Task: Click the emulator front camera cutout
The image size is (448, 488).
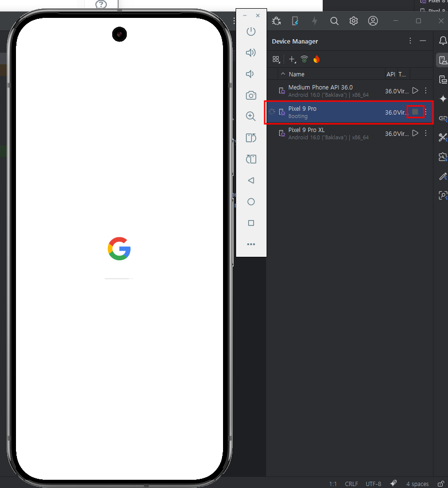Action: point(119,34)
